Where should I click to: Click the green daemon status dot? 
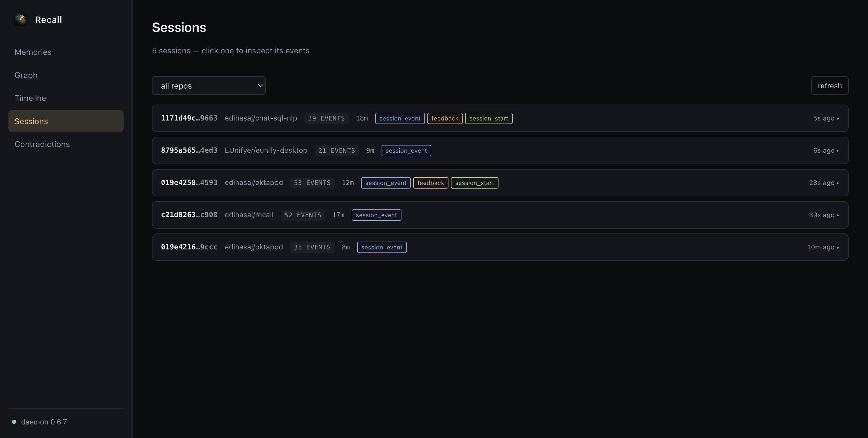pyautogui.click(x=14, y=422)
